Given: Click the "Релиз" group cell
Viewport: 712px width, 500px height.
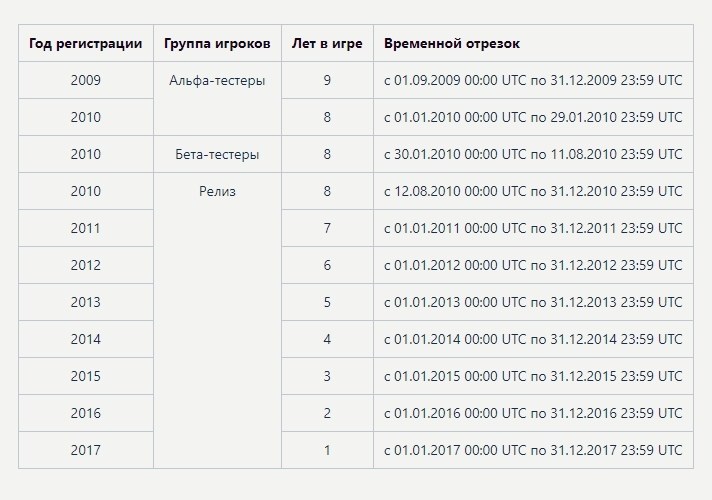Looking at the screenshot, I should (x=217, y=192).
